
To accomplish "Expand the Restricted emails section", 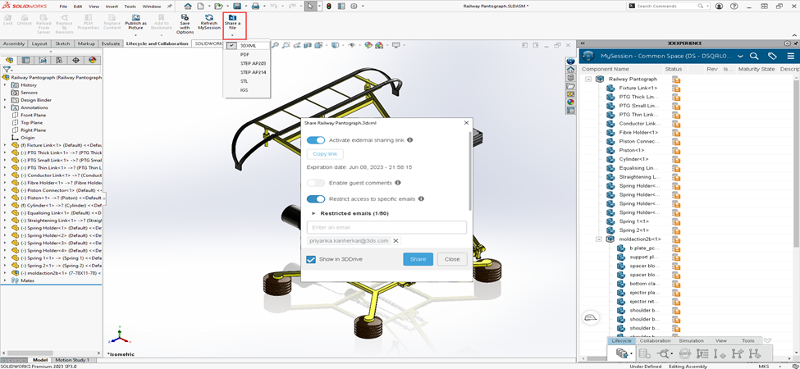I will click(313, 213).
